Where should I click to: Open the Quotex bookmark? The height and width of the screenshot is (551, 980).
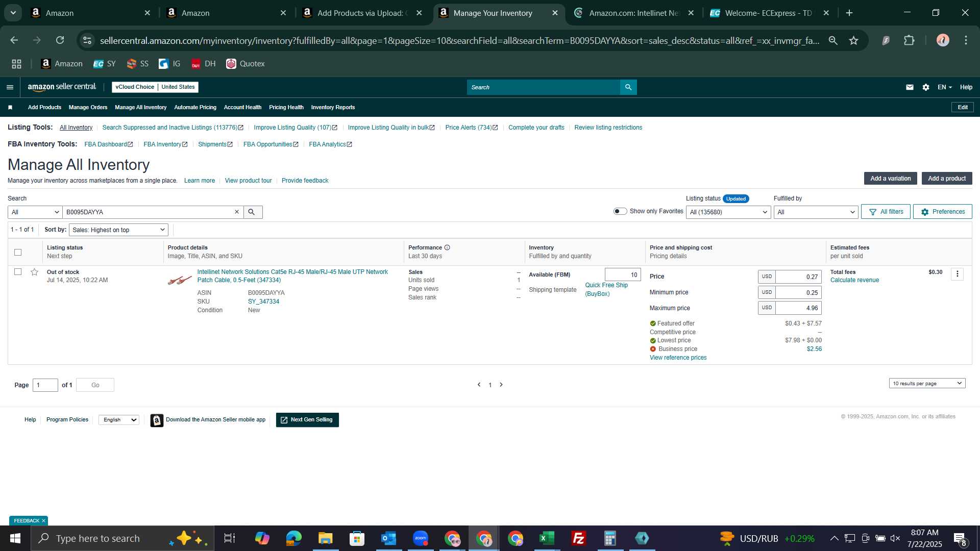[246, 64]
